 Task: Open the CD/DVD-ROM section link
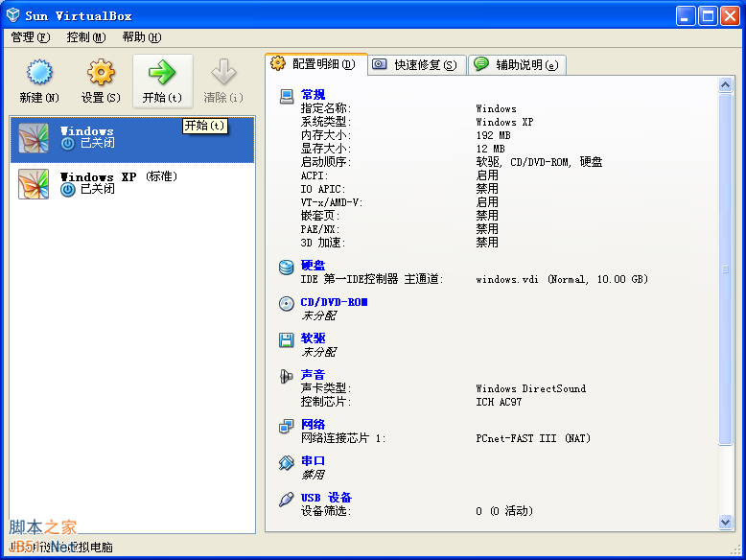pyautogui.click(x=334, y=302)
